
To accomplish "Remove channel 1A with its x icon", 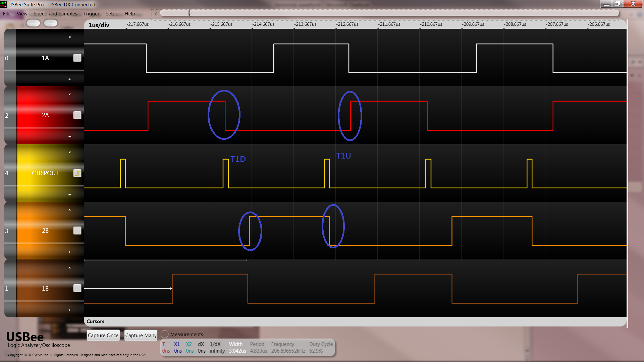I will (x=70, y=37).
